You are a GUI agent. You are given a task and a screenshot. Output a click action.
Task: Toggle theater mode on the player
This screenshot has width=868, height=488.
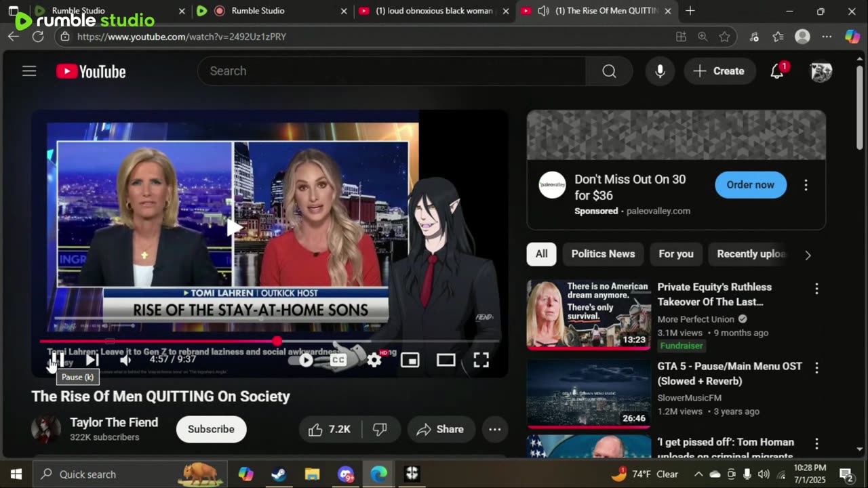(x=446, y=360)
